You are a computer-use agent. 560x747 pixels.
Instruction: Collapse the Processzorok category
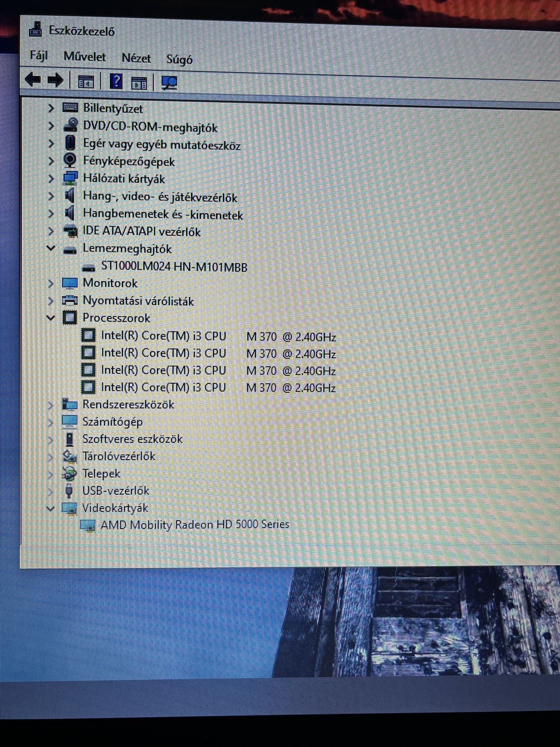pos(50,318)
